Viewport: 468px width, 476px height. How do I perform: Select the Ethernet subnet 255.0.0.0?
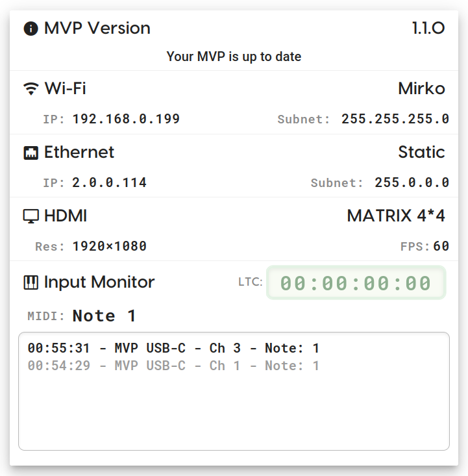click(412, 183)
